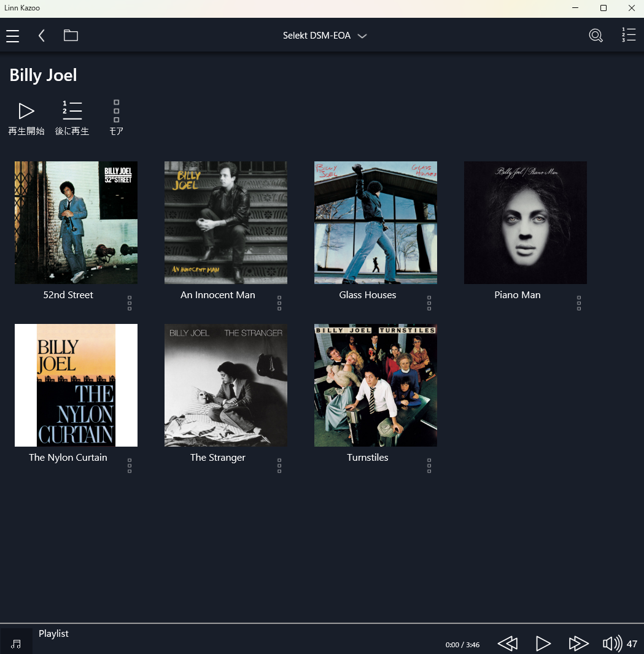Click the Billy Joel artist heading
The image size is (644, 654).
point(43,75)
